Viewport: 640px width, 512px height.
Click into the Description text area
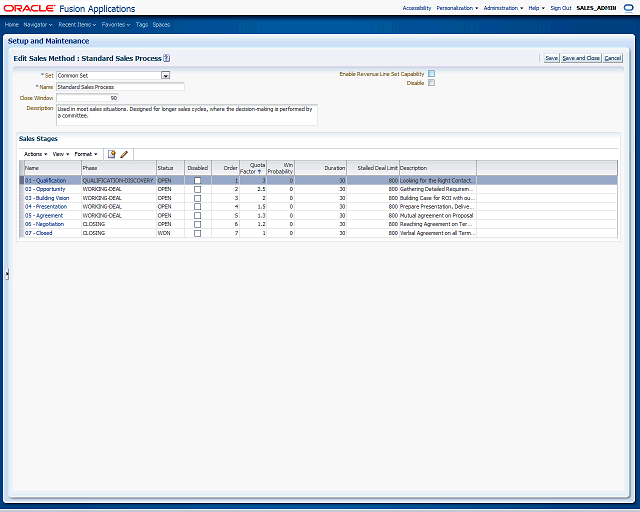pos(187,115)
